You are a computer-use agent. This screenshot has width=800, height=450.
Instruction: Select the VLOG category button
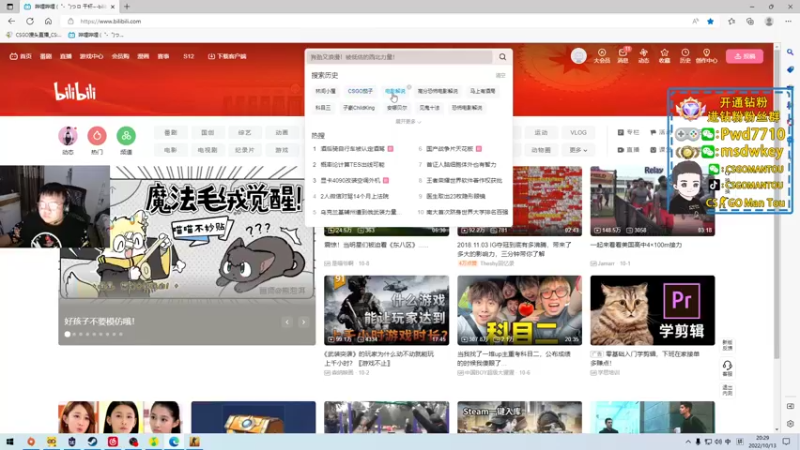pos(578,133)
